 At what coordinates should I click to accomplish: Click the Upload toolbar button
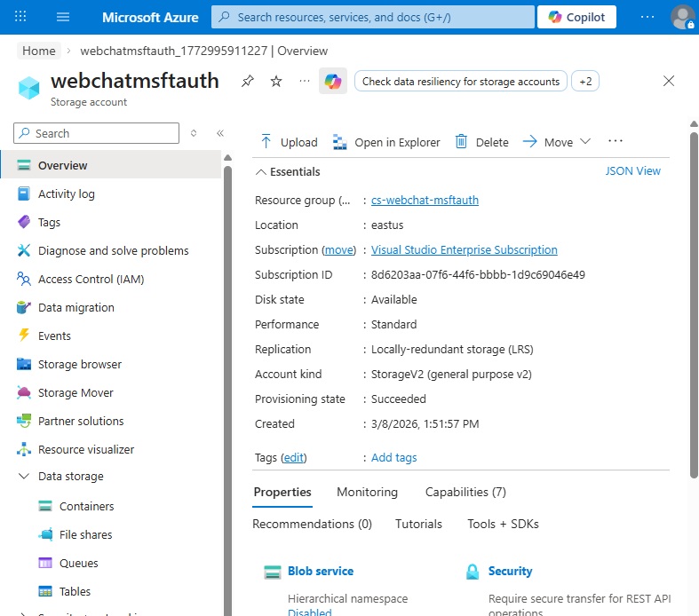288,142
